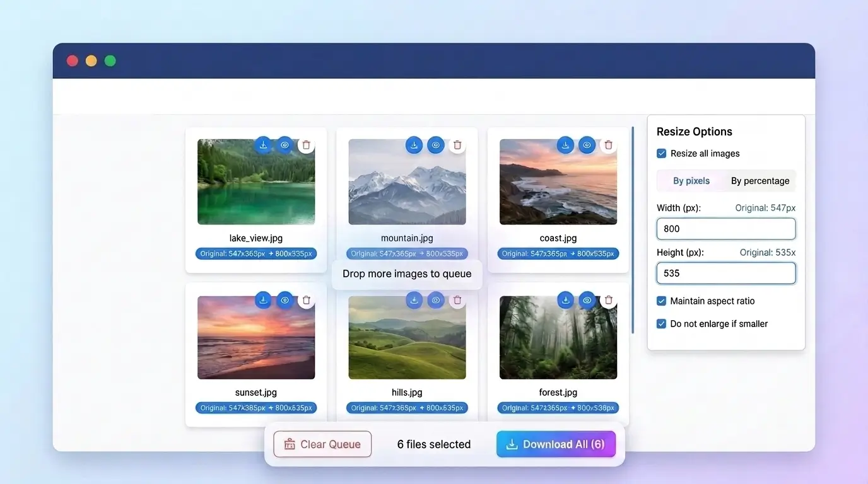Download the coast.jpg image
Screen dimensions: 868x484
(x=565, y=145)
